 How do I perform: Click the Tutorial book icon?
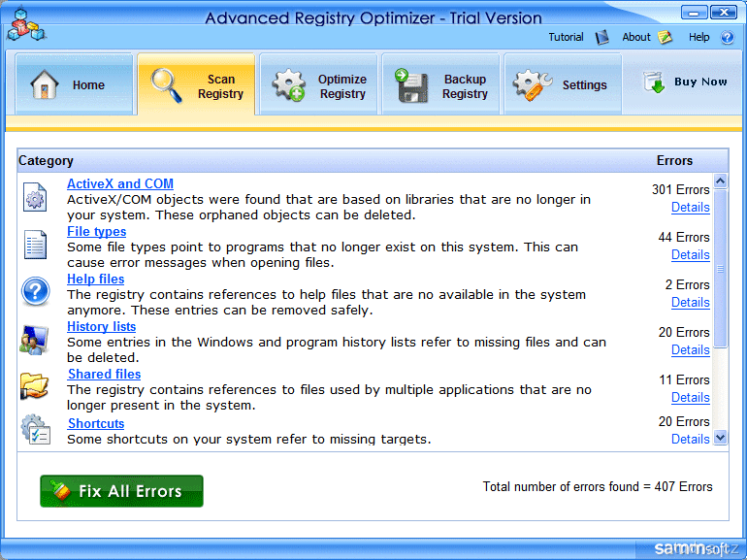(602, 37)
